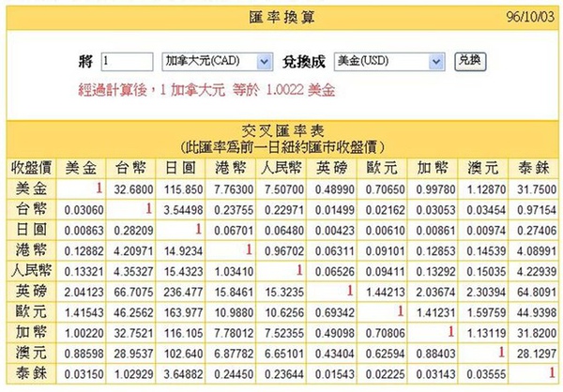Click the cell value 0.97154

tap(537, 210)
